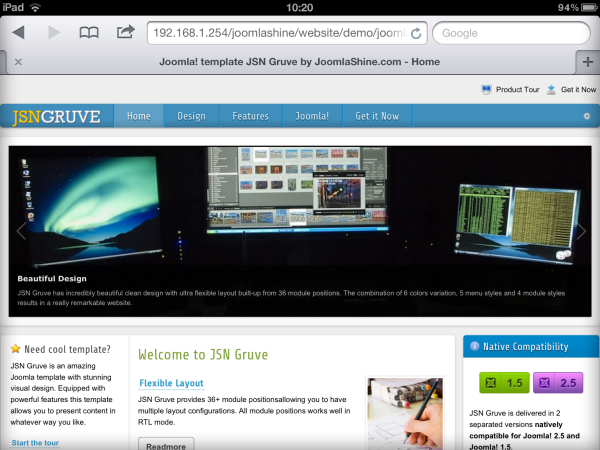The image size is (600, 450).
Task: Click the gear icon in menu bar
Action: pos(587,116)
